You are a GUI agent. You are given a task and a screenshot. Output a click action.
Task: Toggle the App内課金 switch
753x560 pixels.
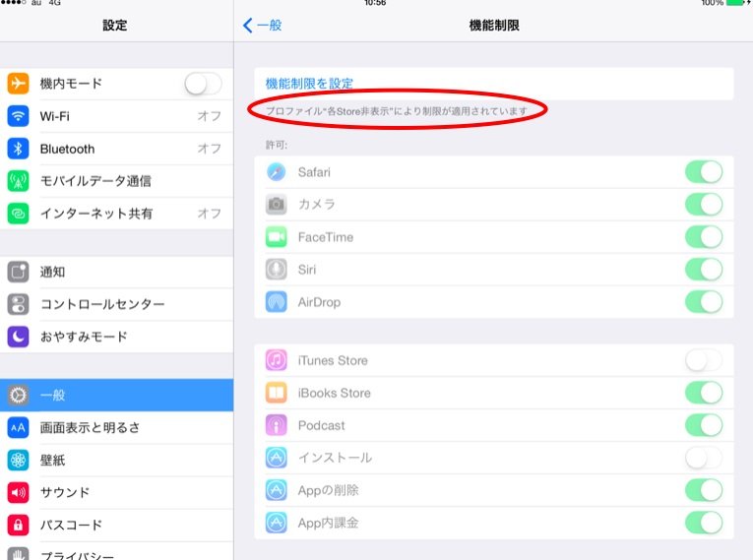click(x=704, y=523)
